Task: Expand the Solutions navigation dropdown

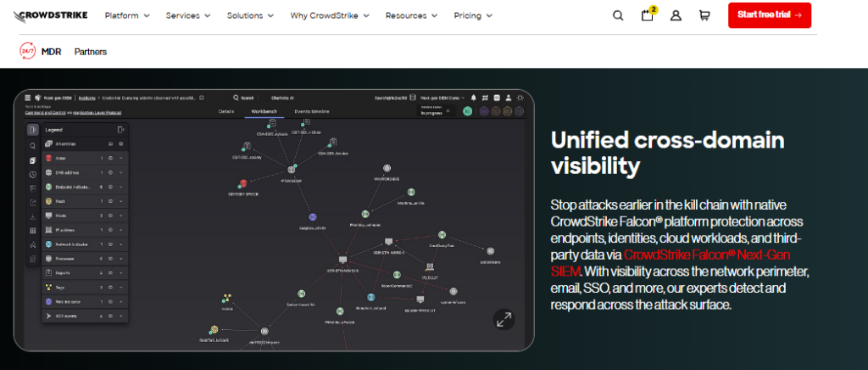Action: (251, 15)
